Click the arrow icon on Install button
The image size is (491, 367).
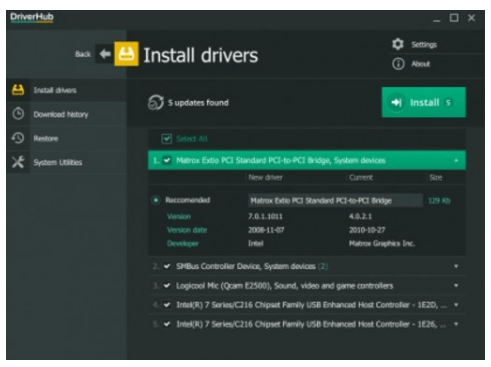tap(396, 102)
